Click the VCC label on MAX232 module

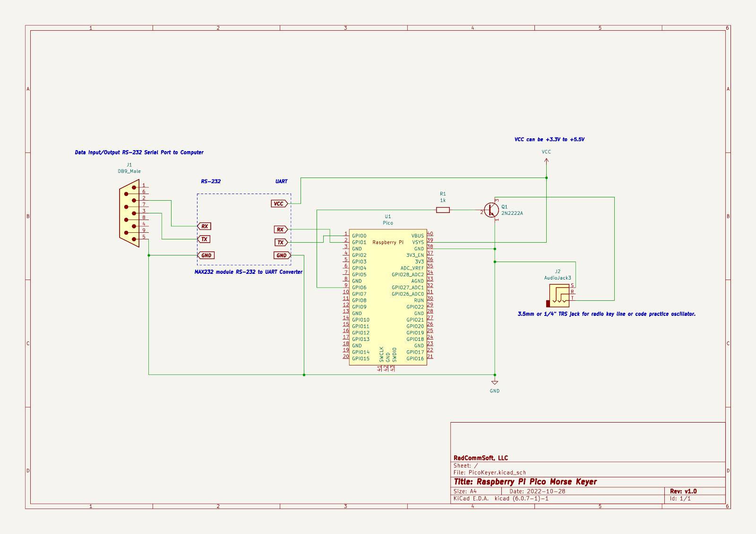pos(279,203)
